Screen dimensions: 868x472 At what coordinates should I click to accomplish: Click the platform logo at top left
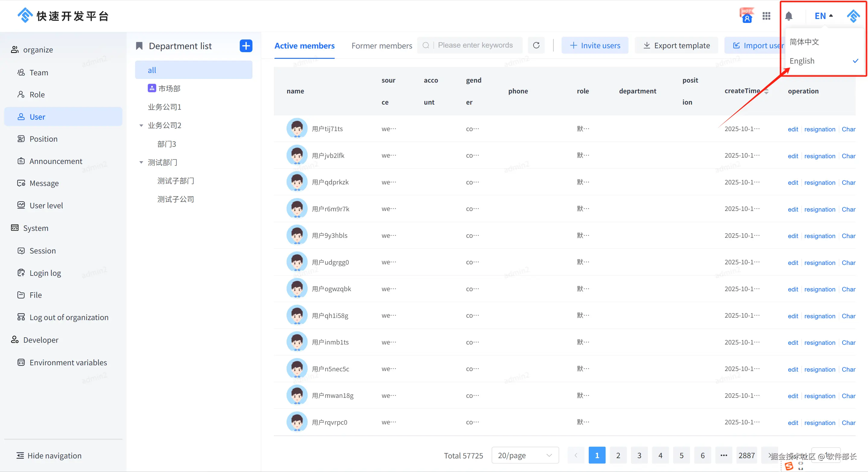25,15
